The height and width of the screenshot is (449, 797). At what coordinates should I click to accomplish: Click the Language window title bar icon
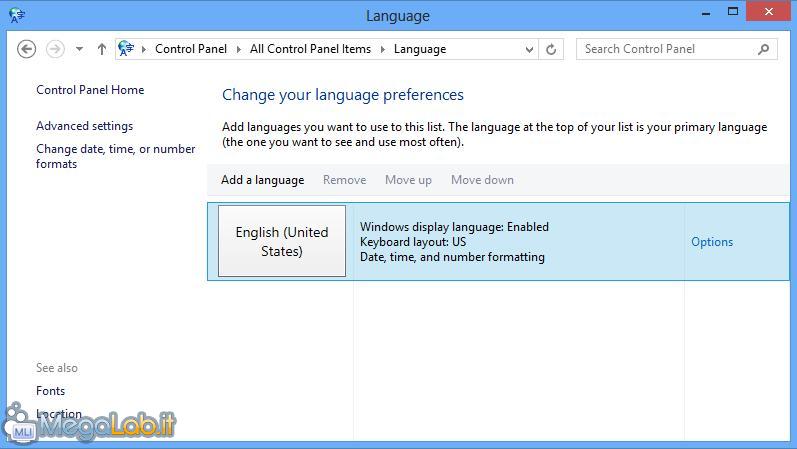click(17, 15)
